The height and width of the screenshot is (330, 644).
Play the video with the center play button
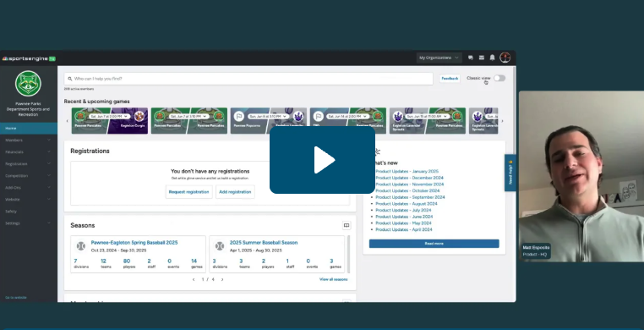tap(322, 160)
